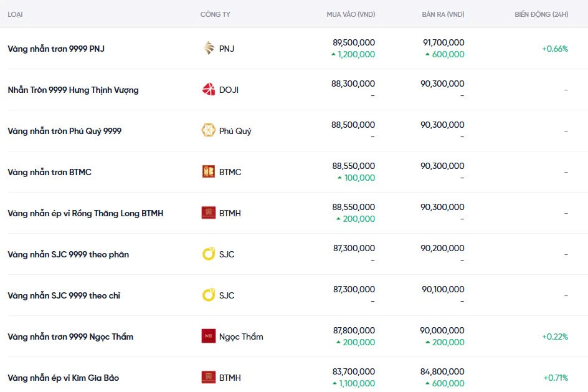Click BTMH logo in Kim Gia Bảo row
This screenshot has height=392, width=588.
(x=209, y=378)
